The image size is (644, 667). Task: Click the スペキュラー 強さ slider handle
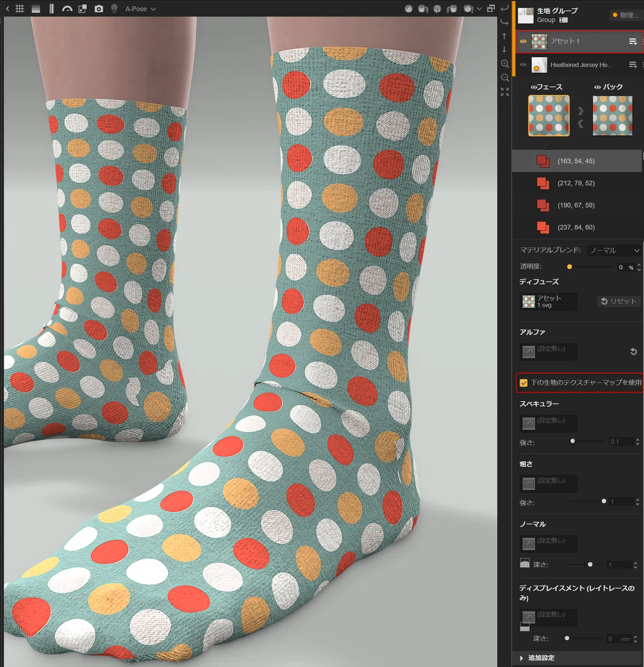pos(573,441)
